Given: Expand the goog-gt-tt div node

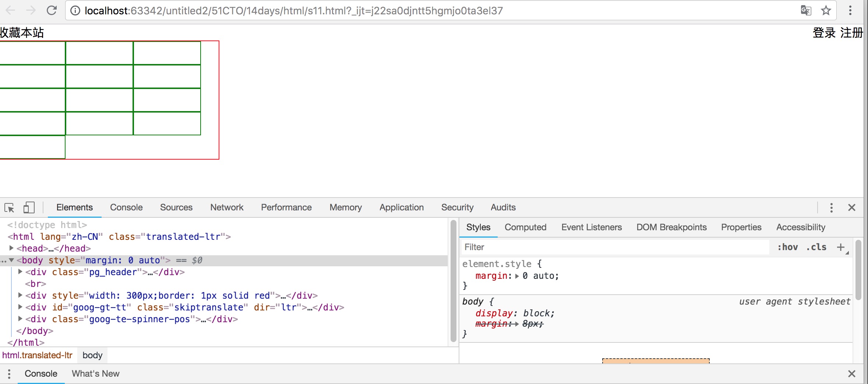Looking at the screenshot, I should click(x=20, y=307).
